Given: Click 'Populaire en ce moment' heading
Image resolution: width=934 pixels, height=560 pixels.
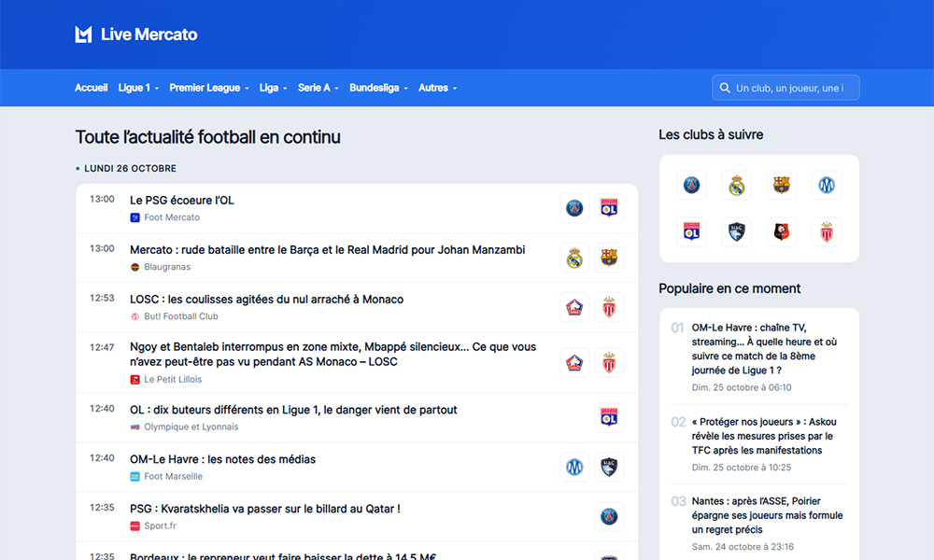Looking at the screenshot, I should coord(729,288).
